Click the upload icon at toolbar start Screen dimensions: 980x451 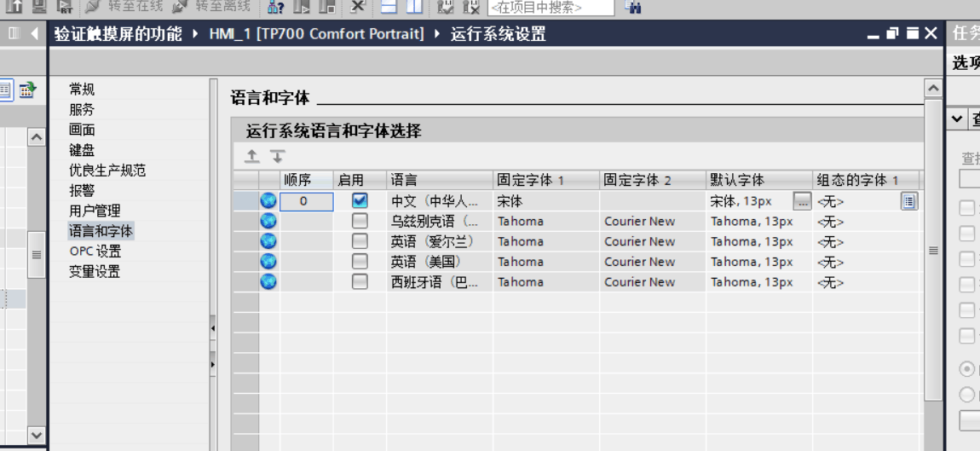click(14, 6)
